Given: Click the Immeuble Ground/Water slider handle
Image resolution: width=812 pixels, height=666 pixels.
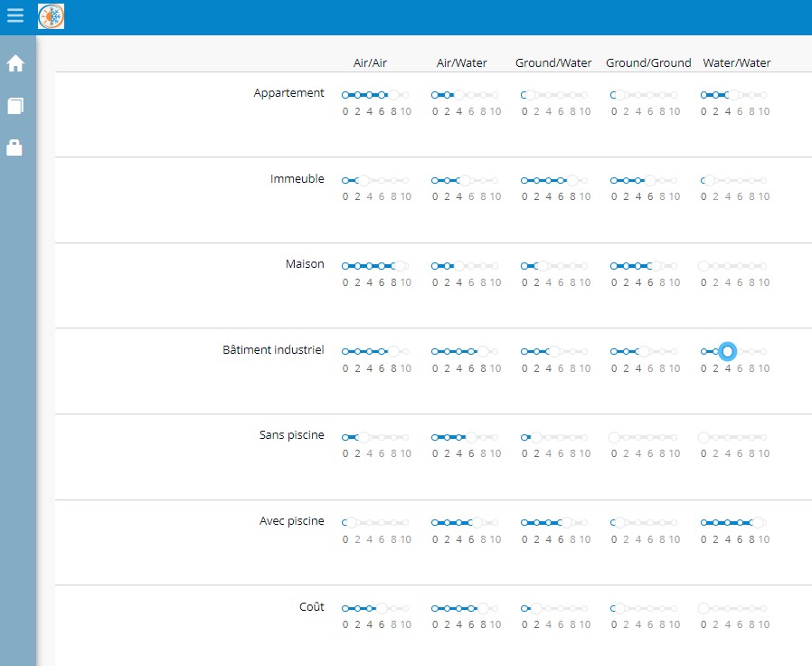Looking at the screenshot, I should [572, 181].
